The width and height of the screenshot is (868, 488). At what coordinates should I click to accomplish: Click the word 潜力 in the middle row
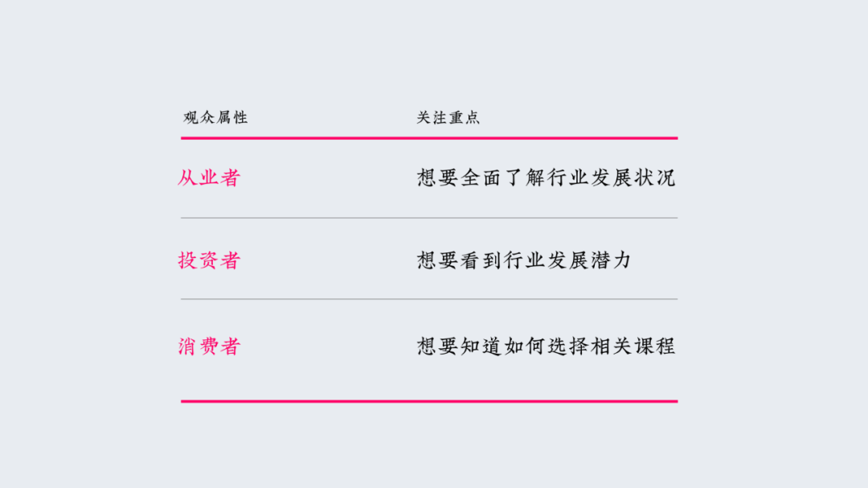(611, 260)
